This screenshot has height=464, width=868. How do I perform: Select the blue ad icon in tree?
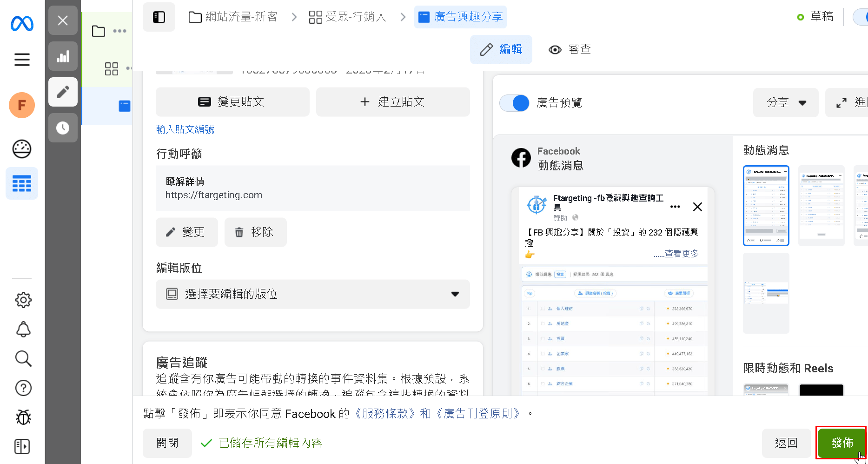pos(125,106)
